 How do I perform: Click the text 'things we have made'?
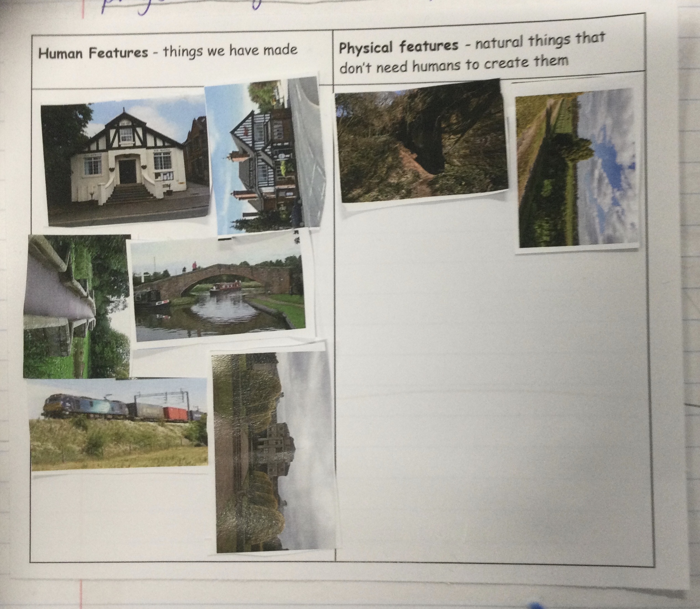point(230,50)
